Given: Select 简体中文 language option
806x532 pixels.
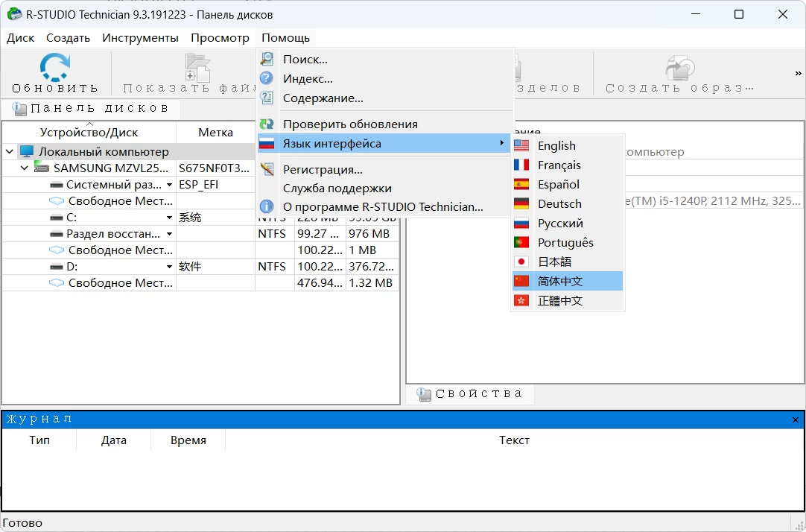Looking at the screenshot, I should pos(559,282).
